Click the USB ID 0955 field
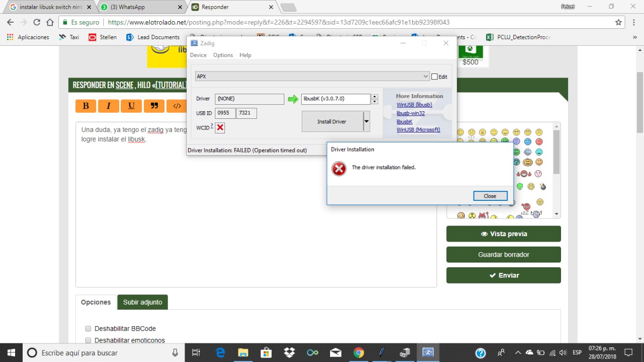This screenshot has height=362, width=644. pos(225,113)
